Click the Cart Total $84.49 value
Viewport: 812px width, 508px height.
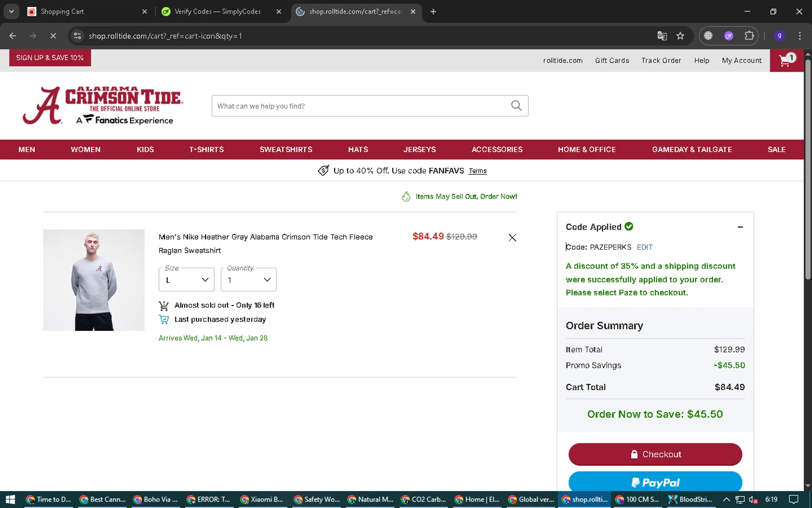point(729,387)
